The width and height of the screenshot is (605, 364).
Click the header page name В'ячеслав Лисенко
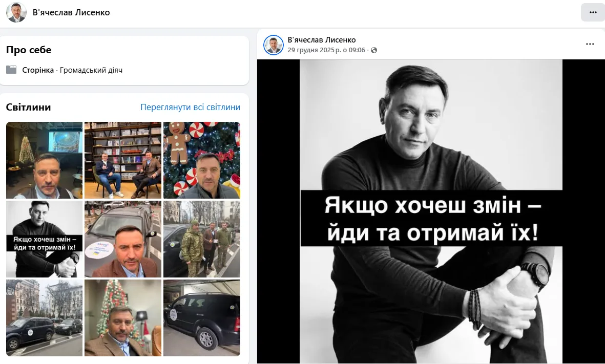(71, 12)
